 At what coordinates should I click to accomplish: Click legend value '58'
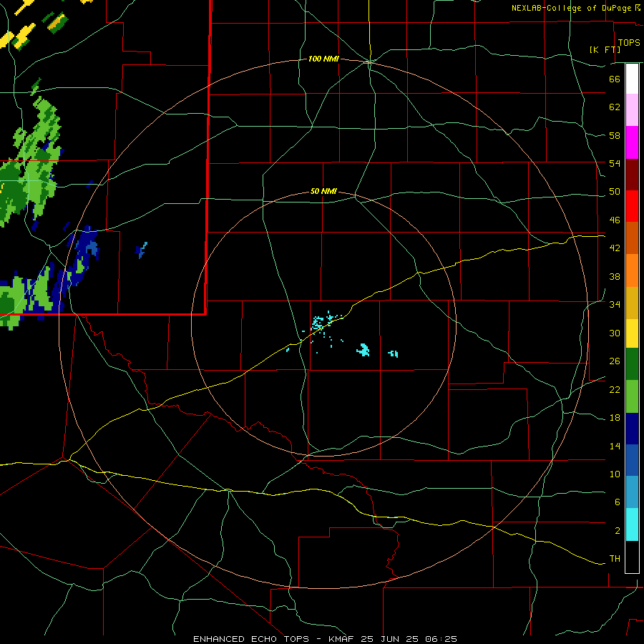point(615,135)
